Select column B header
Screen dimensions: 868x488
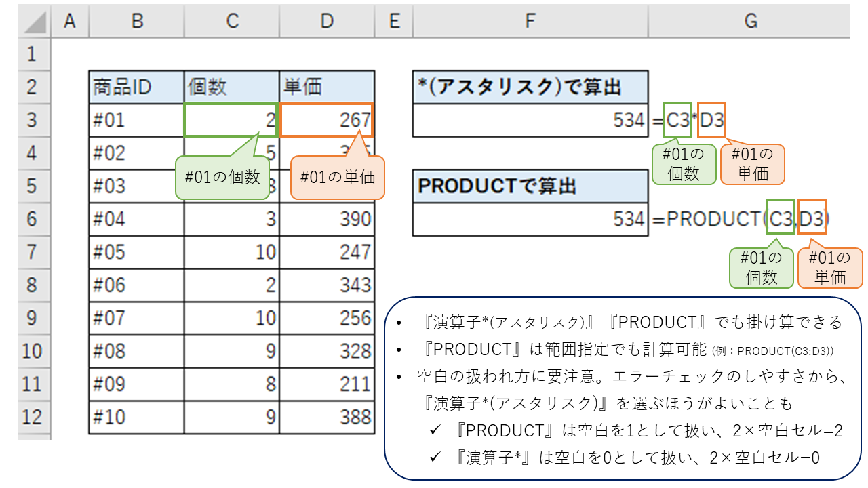click(x=137, y=21)
